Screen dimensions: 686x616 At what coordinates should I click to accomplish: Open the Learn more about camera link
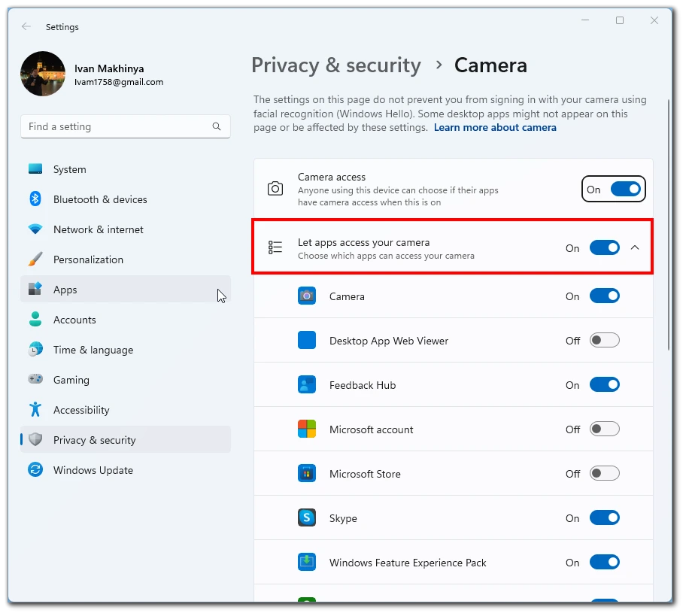[x=495, y=128]
